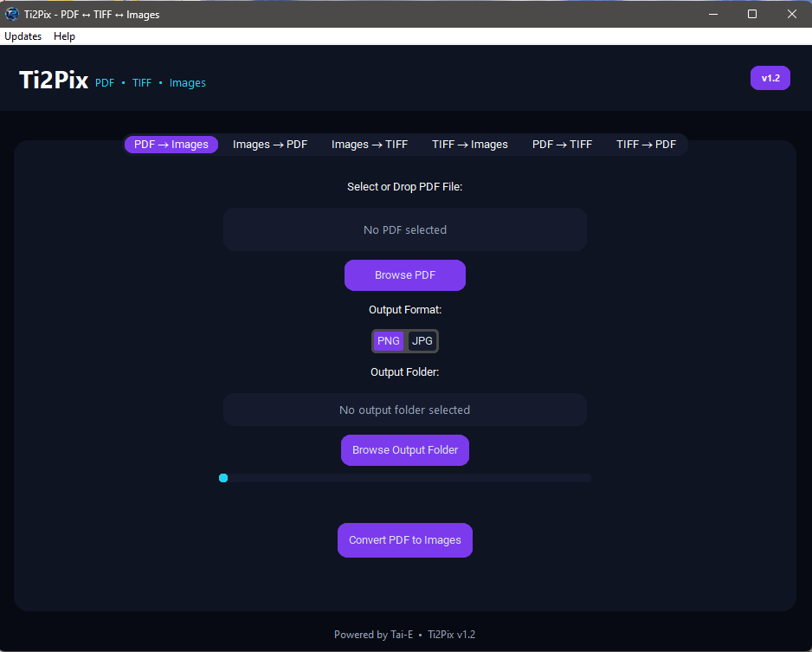Start conversion with Convert PDF to Images

405,540
